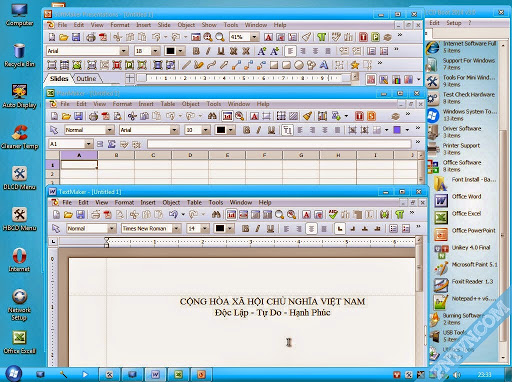Screen dimensions: 512x382
Task: Toggle centered alignment in TextMaker toolbar
Action: tap(311, 229)
